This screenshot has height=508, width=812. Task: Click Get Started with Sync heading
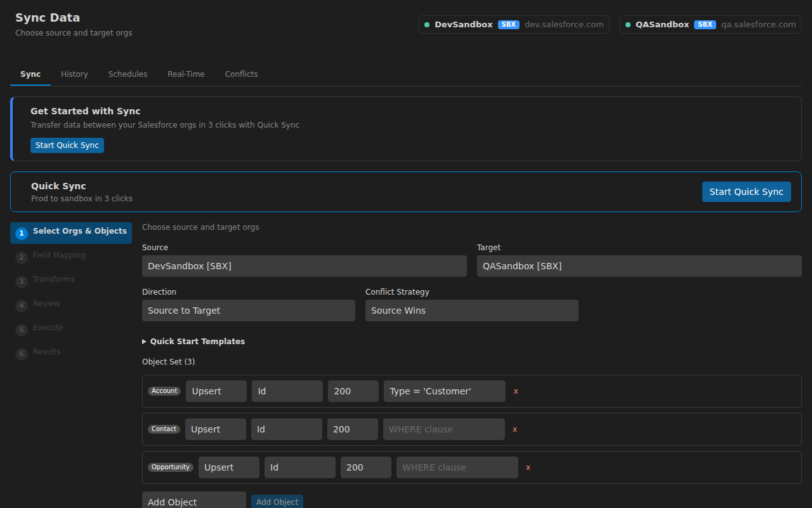[x=86, y=111]
